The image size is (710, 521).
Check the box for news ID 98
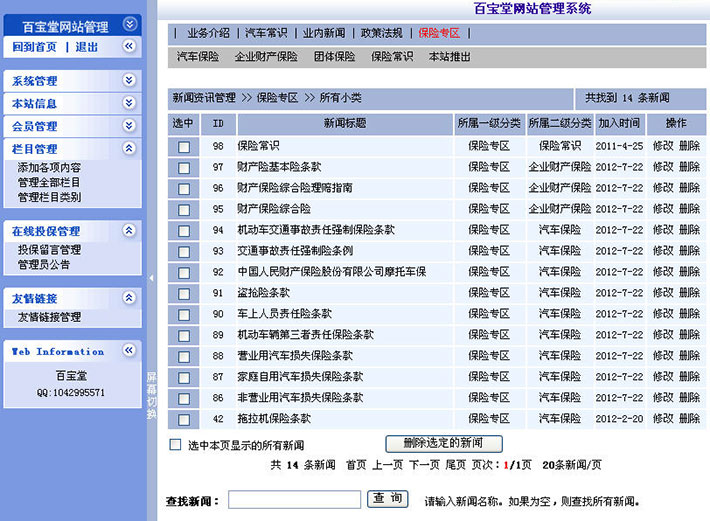coord(183,146)
